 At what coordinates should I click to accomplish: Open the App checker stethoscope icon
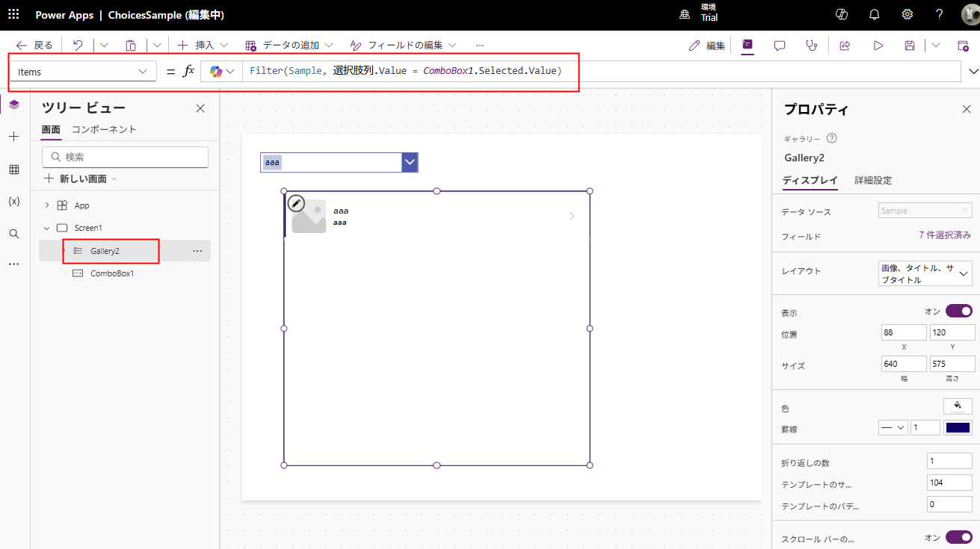pos(812,46)
